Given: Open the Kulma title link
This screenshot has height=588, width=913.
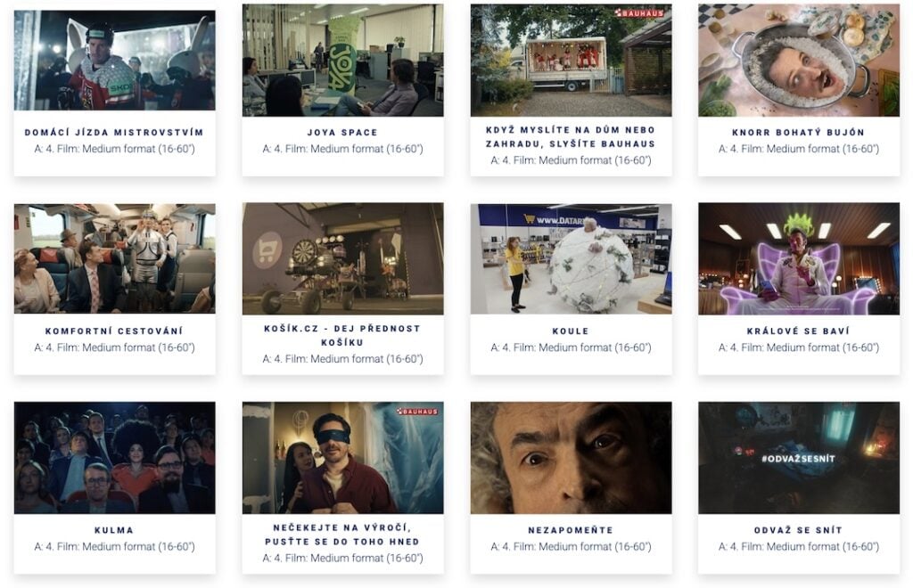Looking at the screenshot, I should 114,530.
